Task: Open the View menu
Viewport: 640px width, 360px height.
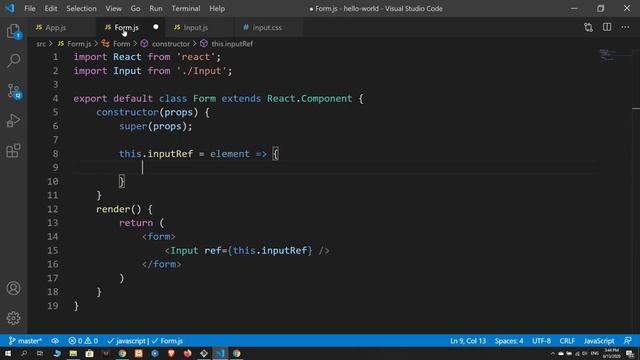Action: coord(113,8)
